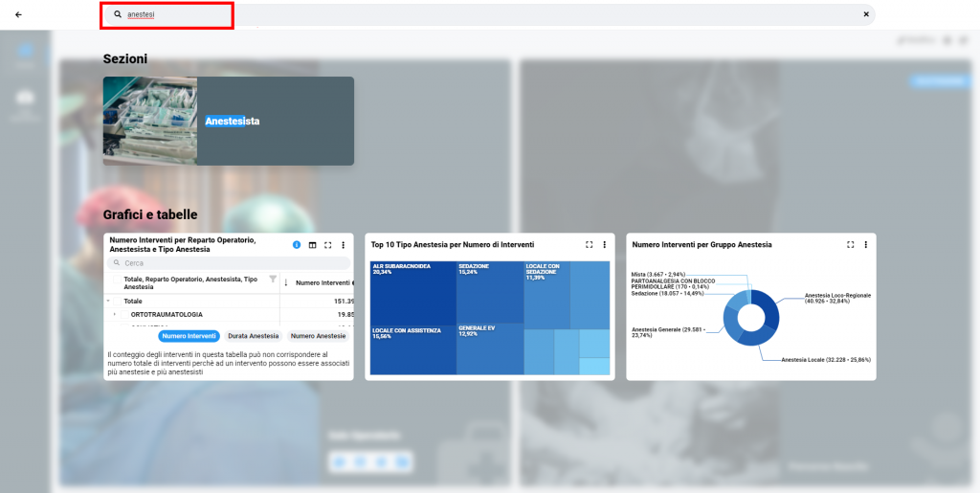Maximize the Gruppo Anestesia donut chart

pyautogui.click(x=850, y=245)
